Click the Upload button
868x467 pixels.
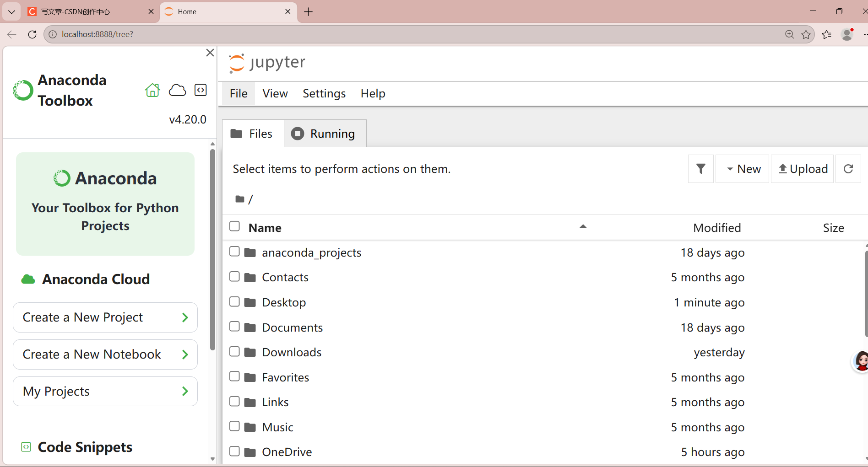click(x=803, y=169)
